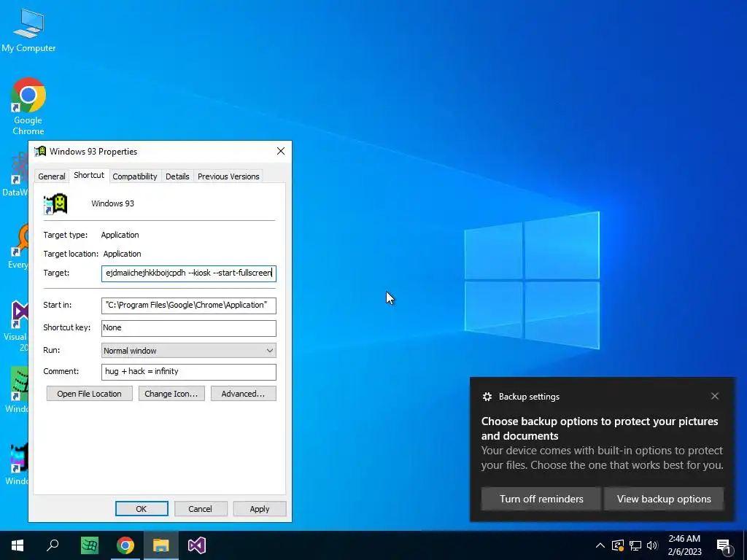Open the Previous Versions tab
This screenshot has width=747, height=560.
[x=228, y=176]
